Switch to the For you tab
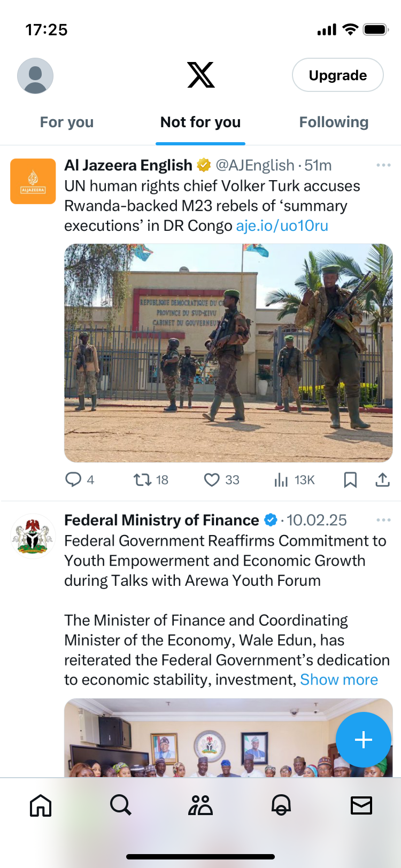This screenshot has height=868, width=401. (x=67, y=122)
